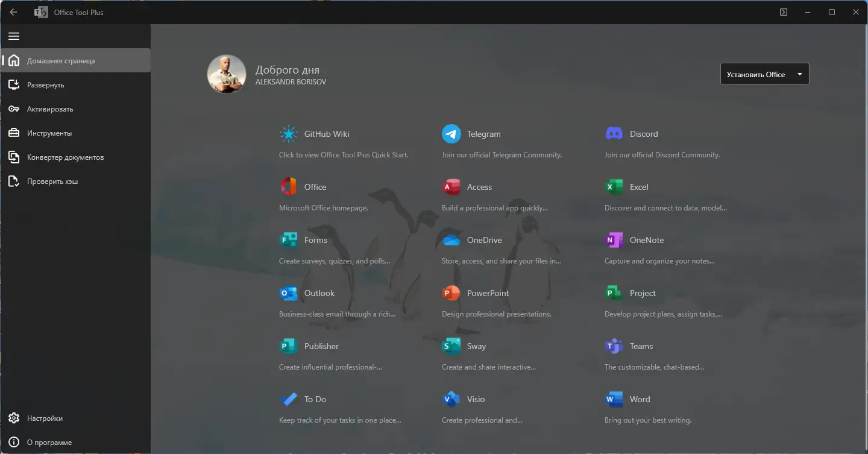Screen dimensions: 868x454
Task: Open the purple OneNote icon
Action: tap(614, 240)
